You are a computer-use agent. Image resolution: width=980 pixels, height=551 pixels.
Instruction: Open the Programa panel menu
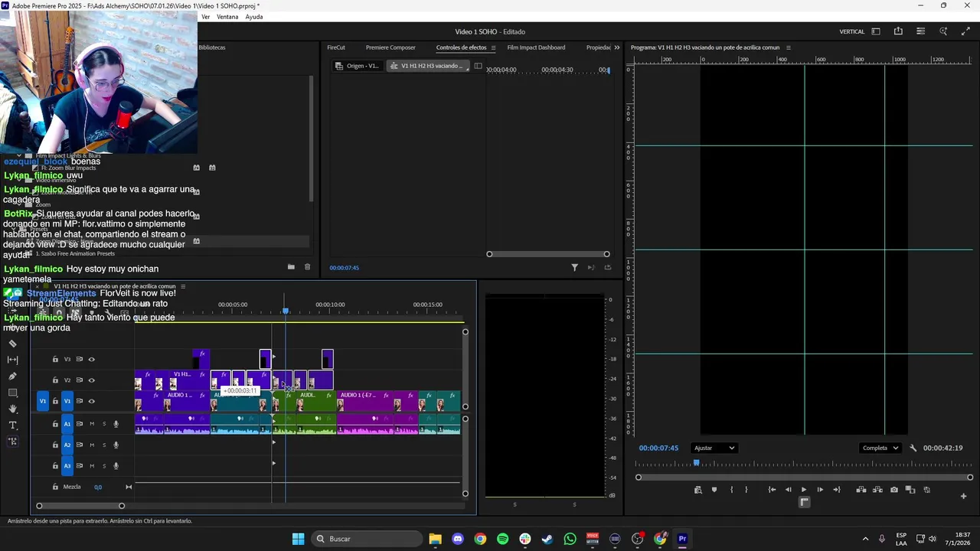tap(789, 47)
